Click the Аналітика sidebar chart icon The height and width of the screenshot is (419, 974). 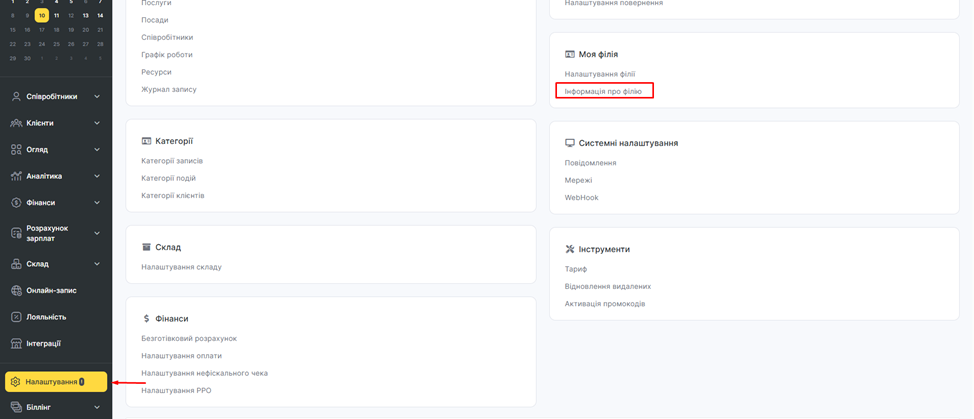(x=16, y=176)
